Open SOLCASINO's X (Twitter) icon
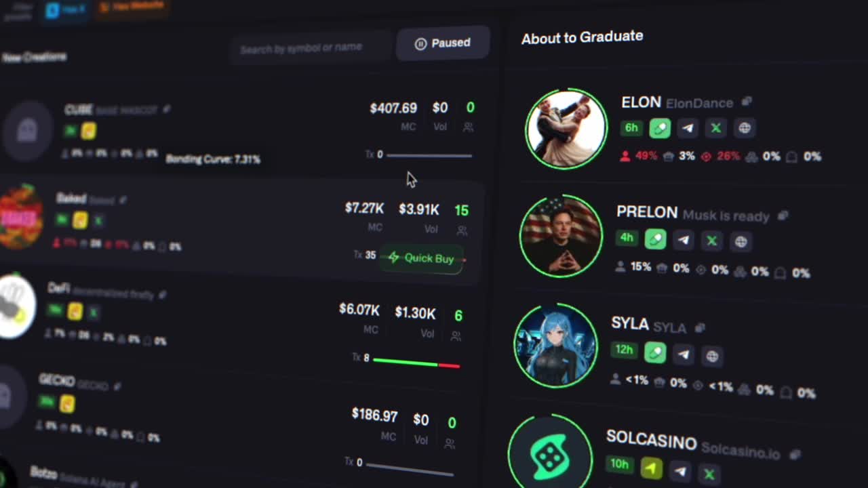Viewport: 868px width, 488px height. 709,473
